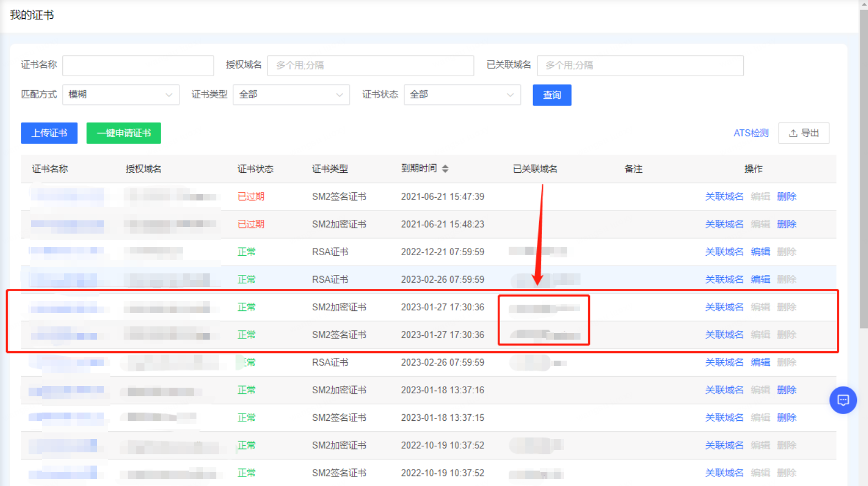868x486 pixels.
Task: Click the 2022-12-21 07:59:59 expiry text
Action: pos(443,252)
